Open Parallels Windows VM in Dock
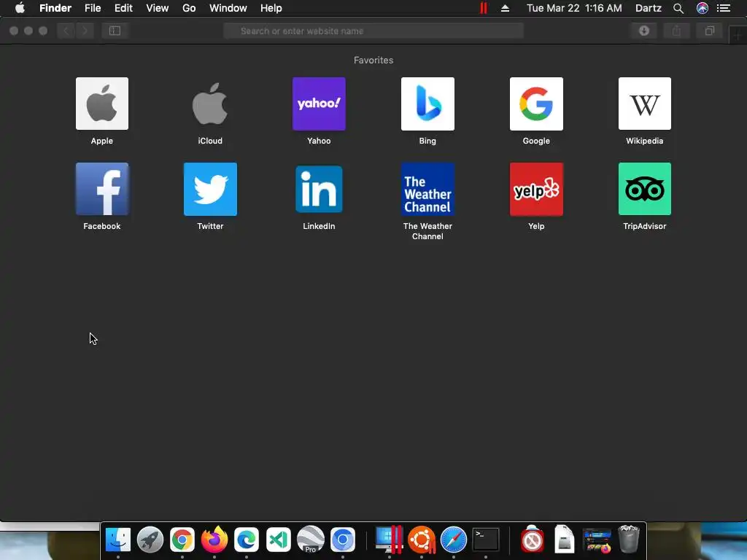The height and width of the screenshot is (560, 747). [390, 540]
